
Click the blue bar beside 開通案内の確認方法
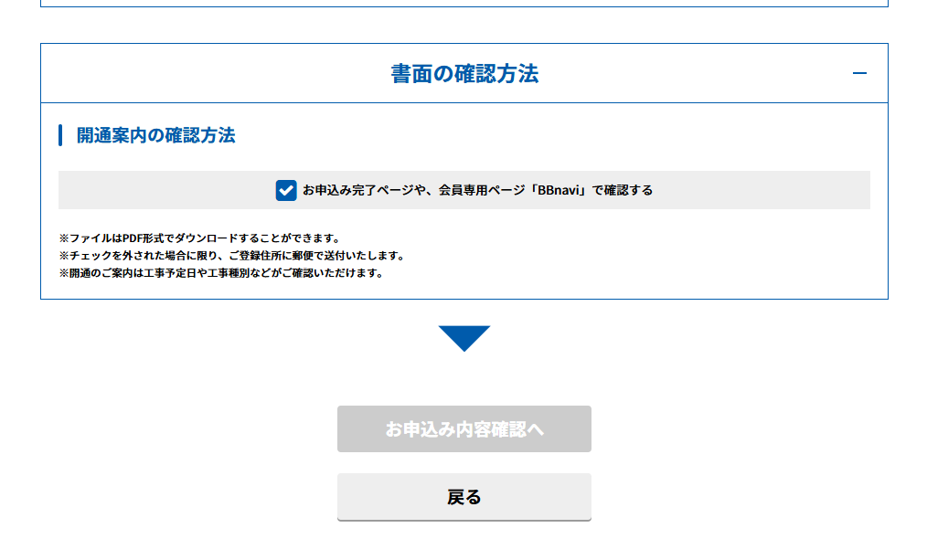pos(60,135)
